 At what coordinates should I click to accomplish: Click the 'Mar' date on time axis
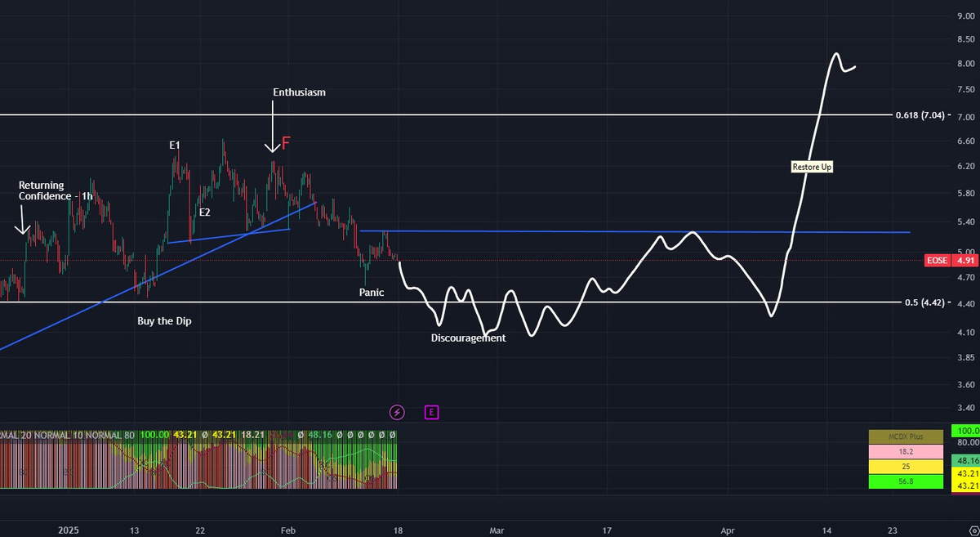pos(497,530)
